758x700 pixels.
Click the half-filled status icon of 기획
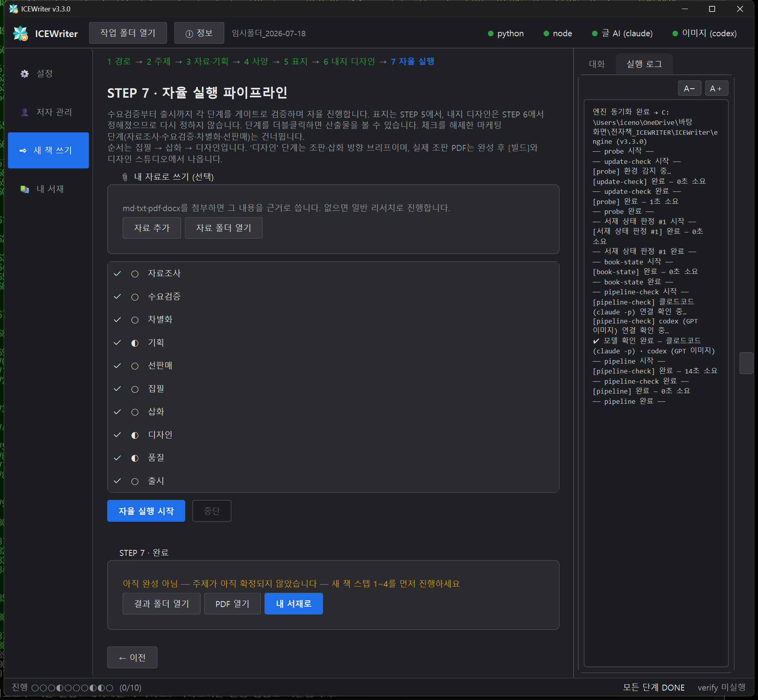(x=135, y=343)
